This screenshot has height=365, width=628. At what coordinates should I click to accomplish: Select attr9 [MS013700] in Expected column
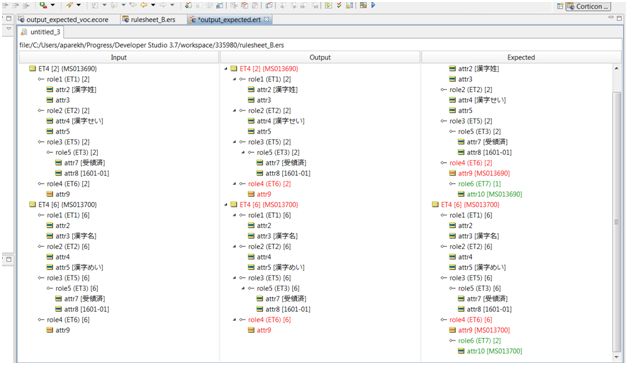click(484, 330)
